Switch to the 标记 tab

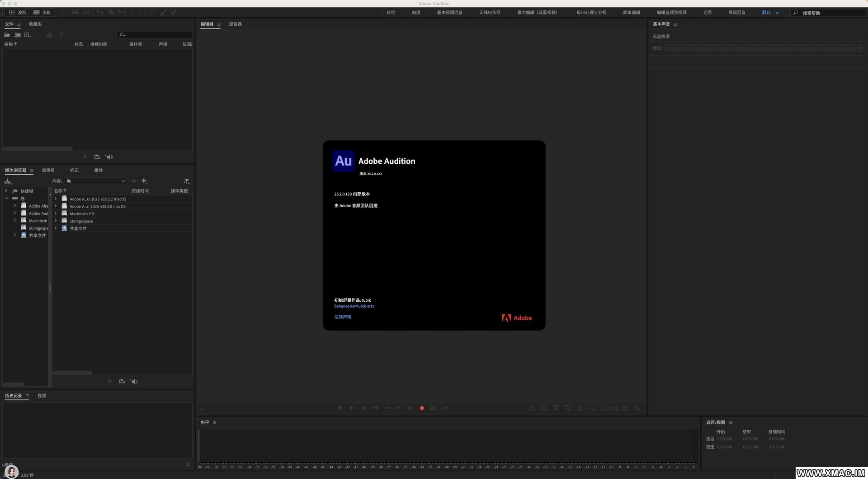point(74,171)
